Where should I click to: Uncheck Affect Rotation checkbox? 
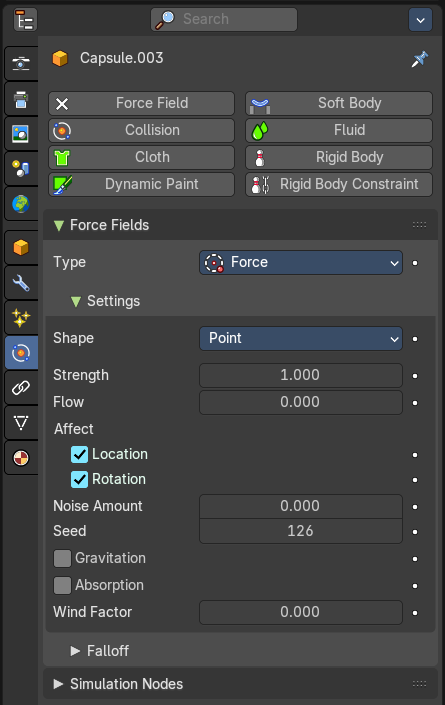80,480
